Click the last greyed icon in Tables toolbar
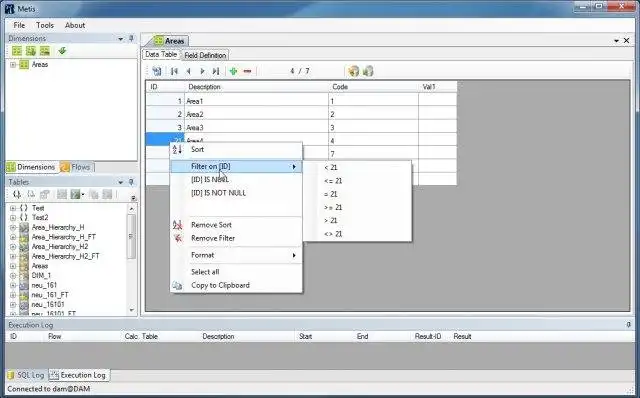Viewport: 640px width, 398px height. 107,194
